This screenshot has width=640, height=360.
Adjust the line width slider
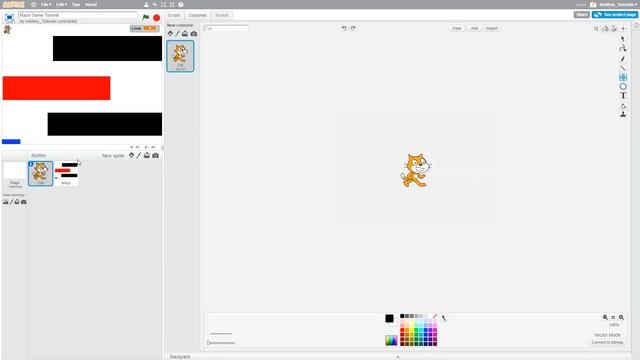coord(222,343)
